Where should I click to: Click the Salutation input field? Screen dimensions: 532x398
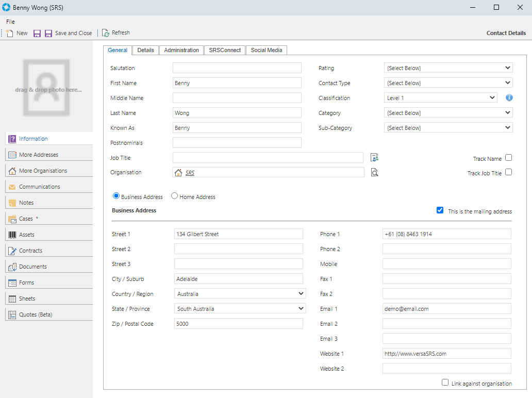[237, 68]
